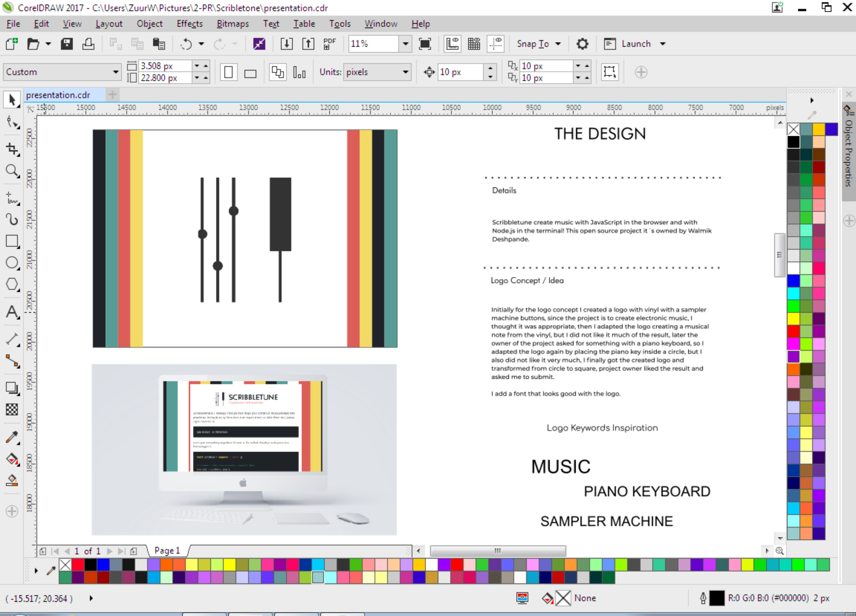856x616 pixels.
Task: Open the Undo history dropdown arrow
Action: pos(201,44)
